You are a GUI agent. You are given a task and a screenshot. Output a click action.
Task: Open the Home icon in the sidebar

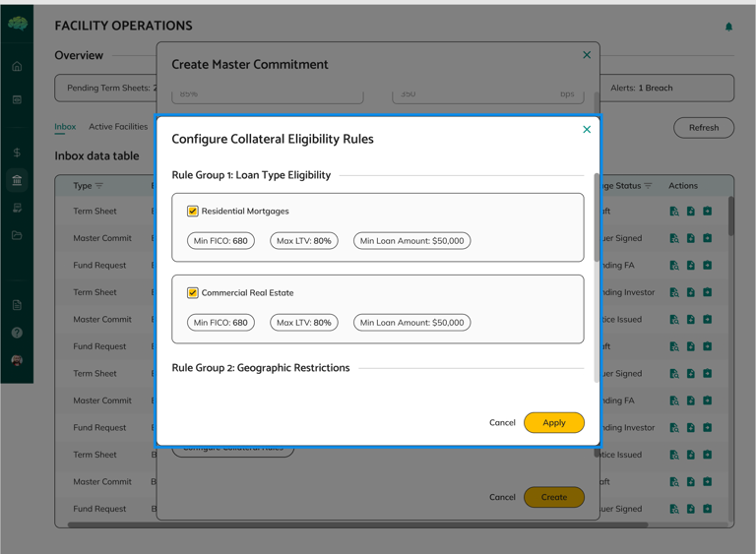pos(17,67)
